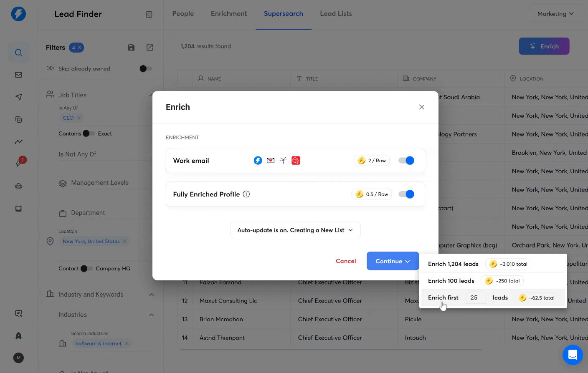
Task: Choose Enrich 100 leads option
Action: pyautogui.click(x=451, y=280)
